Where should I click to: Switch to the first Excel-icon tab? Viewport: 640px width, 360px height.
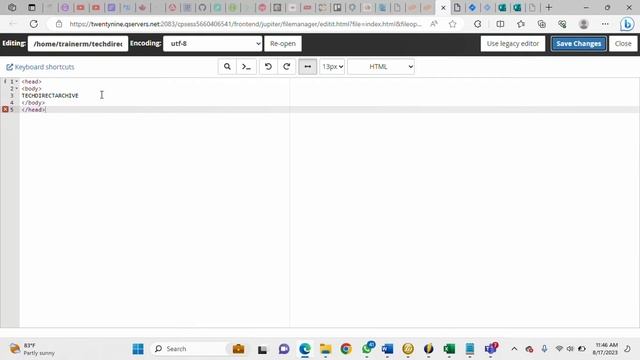(x=502, y=7)
